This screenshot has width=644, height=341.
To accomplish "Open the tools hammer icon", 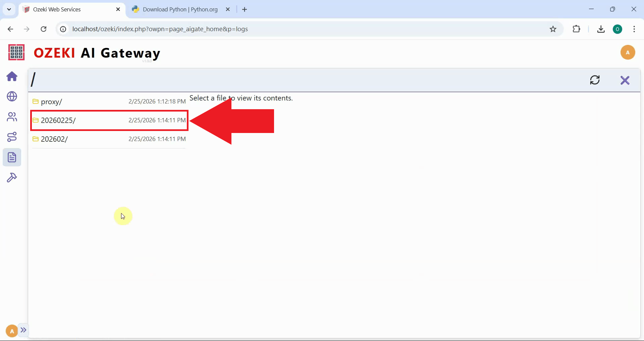I will coord(12,177).
